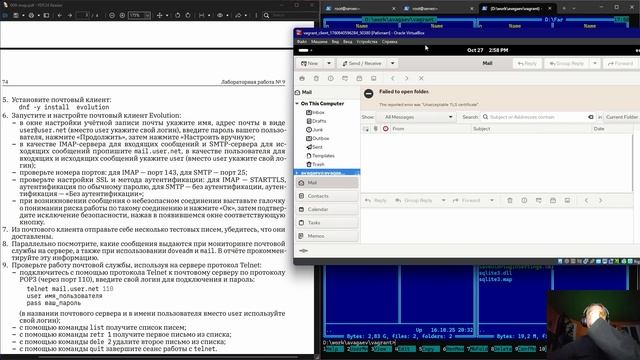Click the attachment column icon in the message list header
The width and height of the screenshot is (640, 360).
(x=376, y=129)
